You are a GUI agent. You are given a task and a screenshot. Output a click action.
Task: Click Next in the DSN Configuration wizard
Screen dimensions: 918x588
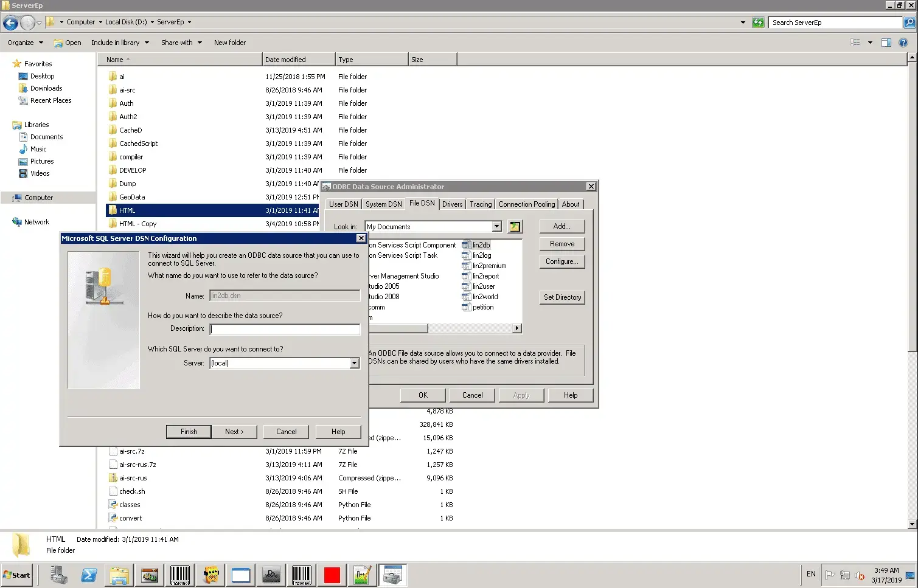(234, 432)
